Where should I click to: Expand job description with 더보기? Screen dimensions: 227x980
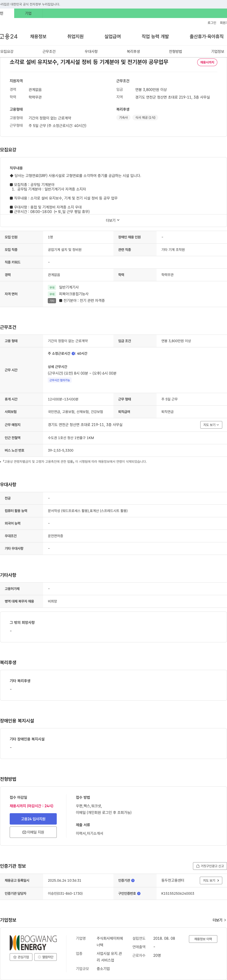pos(113,220)
